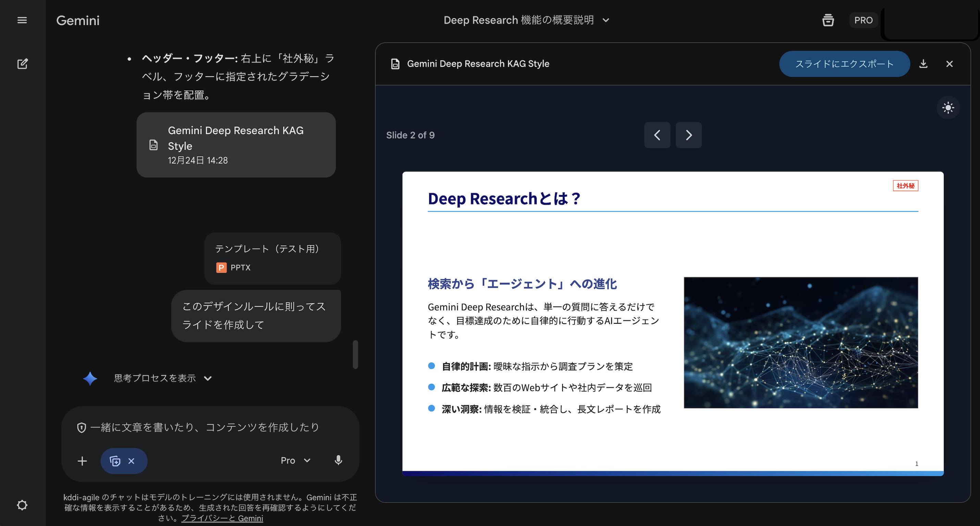Go back a slide with the previous arrow
Screen dimensions: 980x526
point(657,135)
